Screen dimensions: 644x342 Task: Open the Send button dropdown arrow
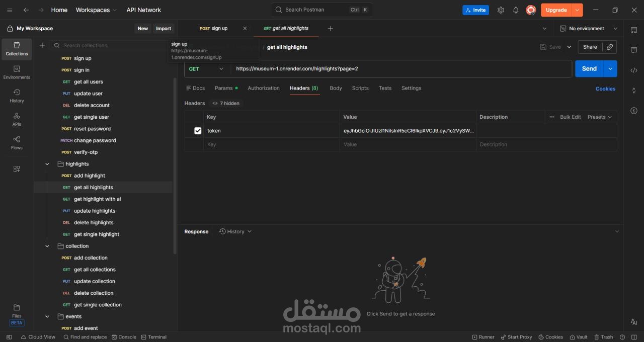[x=610, y=69]
